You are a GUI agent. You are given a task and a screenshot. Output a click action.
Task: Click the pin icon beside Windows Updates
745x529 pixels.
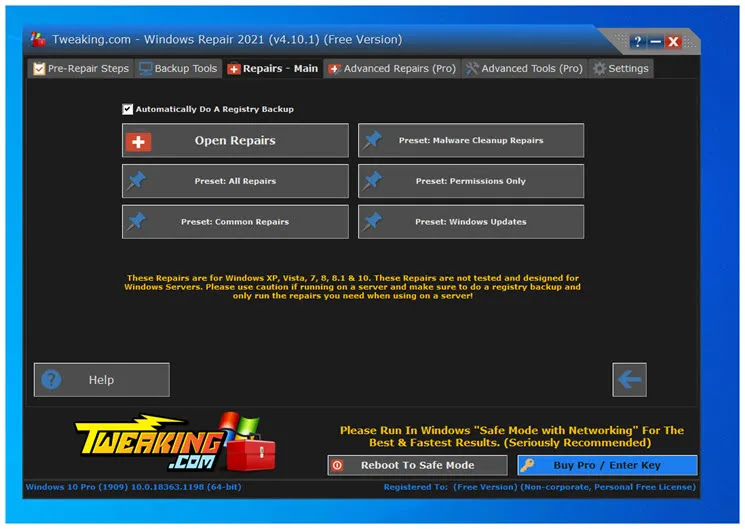click(x=372, y=222)
